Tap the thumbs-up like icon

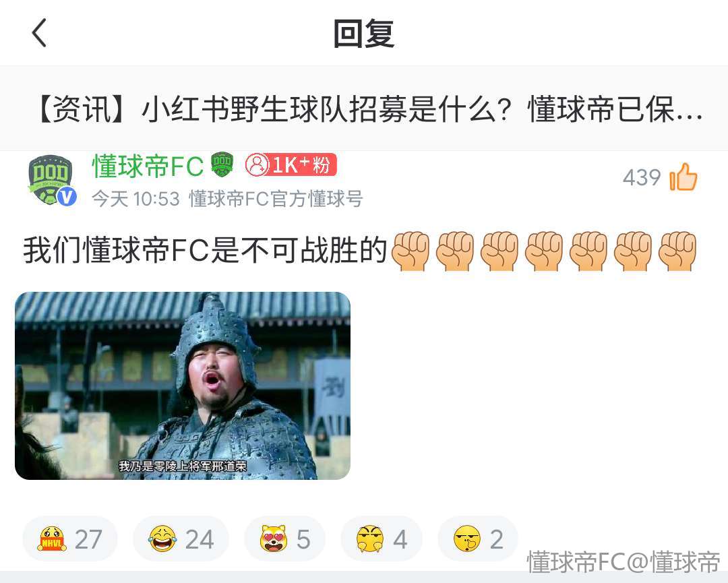pos(683,177)
